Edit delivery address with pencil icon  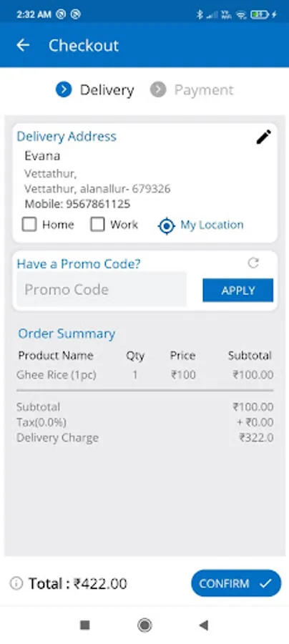point(263,137)
